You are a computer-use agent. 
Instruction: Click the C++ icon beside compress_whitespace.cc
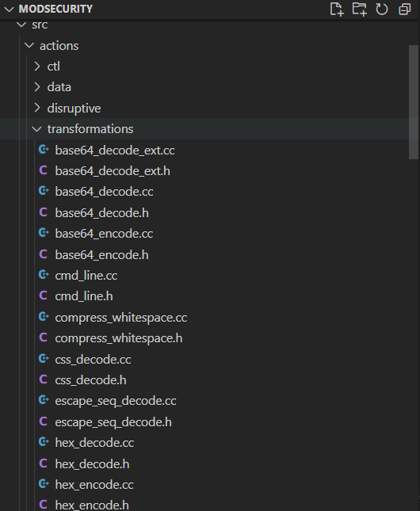[44, 317]
